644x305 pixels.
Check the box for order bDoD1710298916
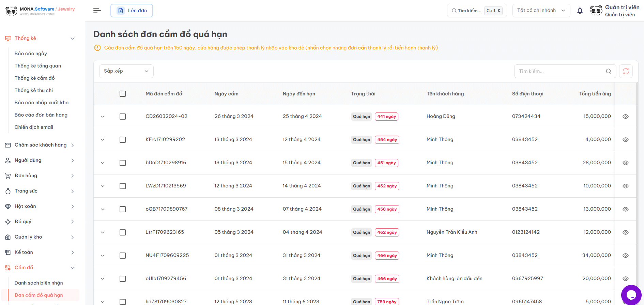point(123,163)
